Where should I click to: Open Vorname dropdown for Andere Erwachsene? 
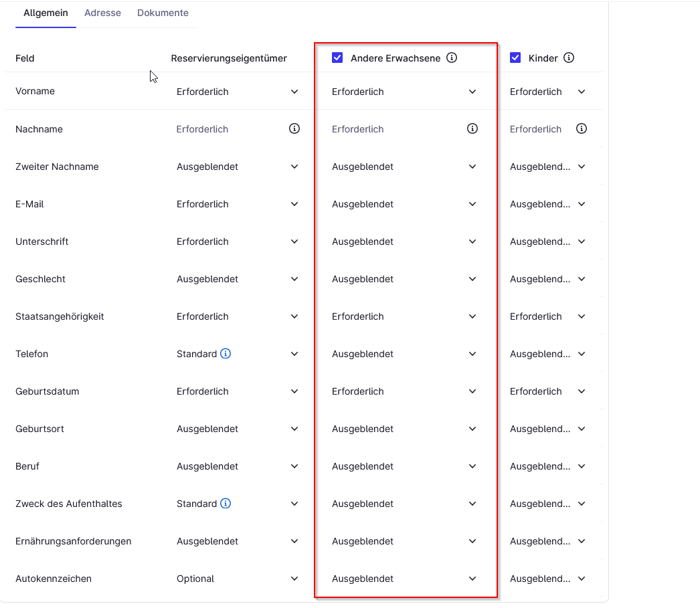404,92
